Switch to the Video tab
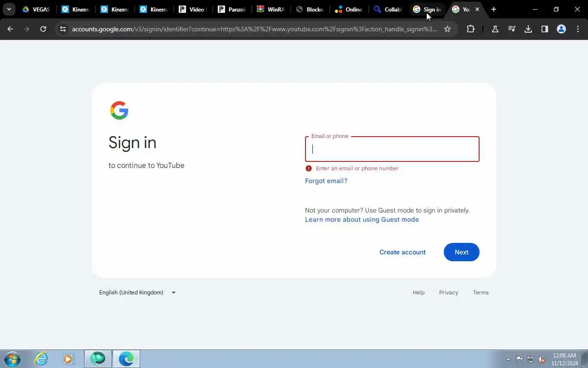The image size is (588, 368). 193,9
